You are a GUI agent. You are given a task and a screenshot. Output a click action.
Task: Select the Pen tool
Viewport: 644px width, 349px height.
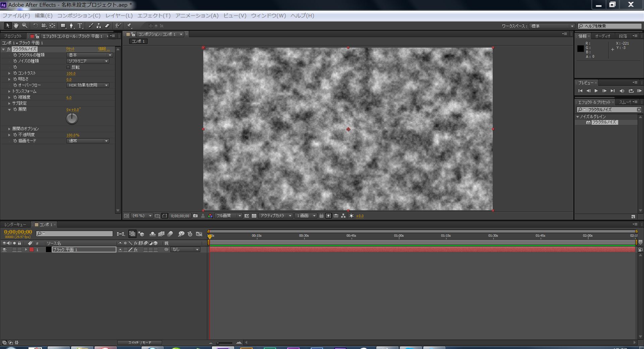click(71, 26)
